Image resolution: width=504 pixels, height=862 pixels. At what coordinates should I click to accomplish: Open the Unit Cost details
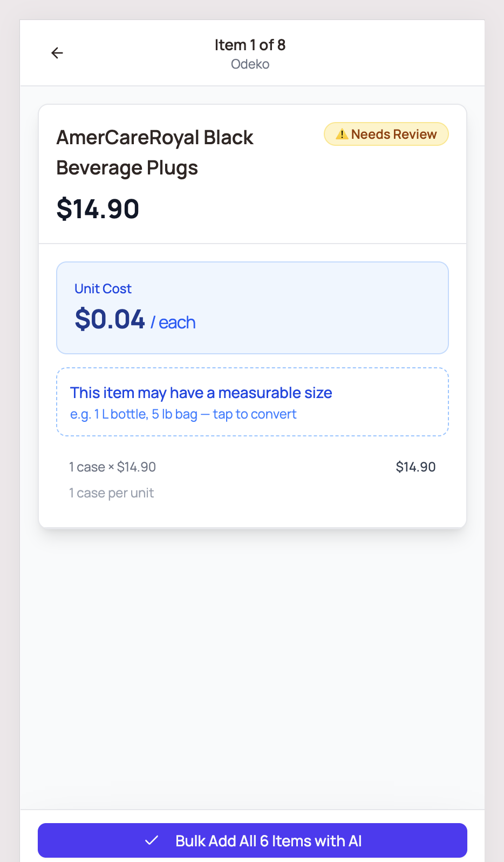coord(252,307)
